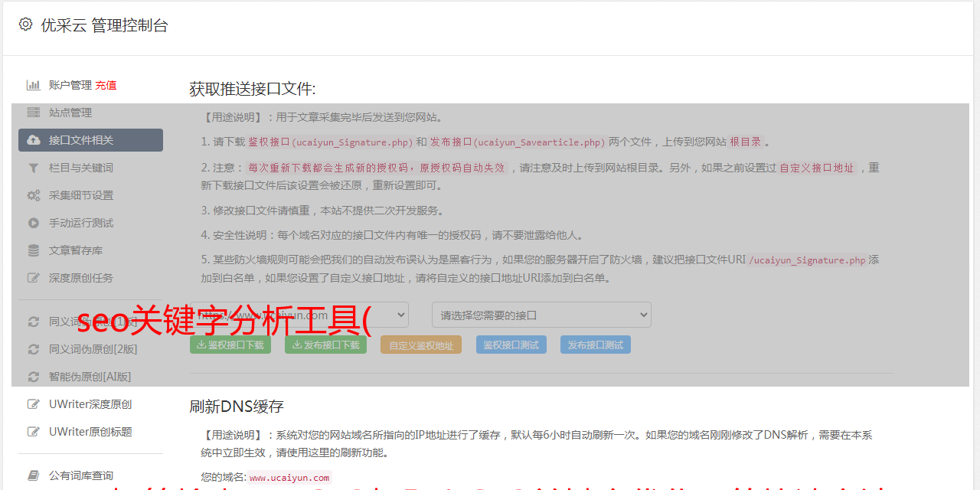Click the bar chart icon for 账户管理
This screenshot has height=490, width=980.
[x=34, y=85]
